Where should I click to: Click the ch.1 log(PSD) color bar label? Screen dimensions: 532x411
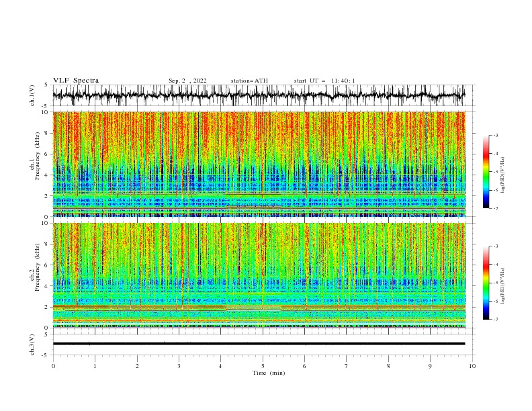pyautogui.click(x=504, y=175)
